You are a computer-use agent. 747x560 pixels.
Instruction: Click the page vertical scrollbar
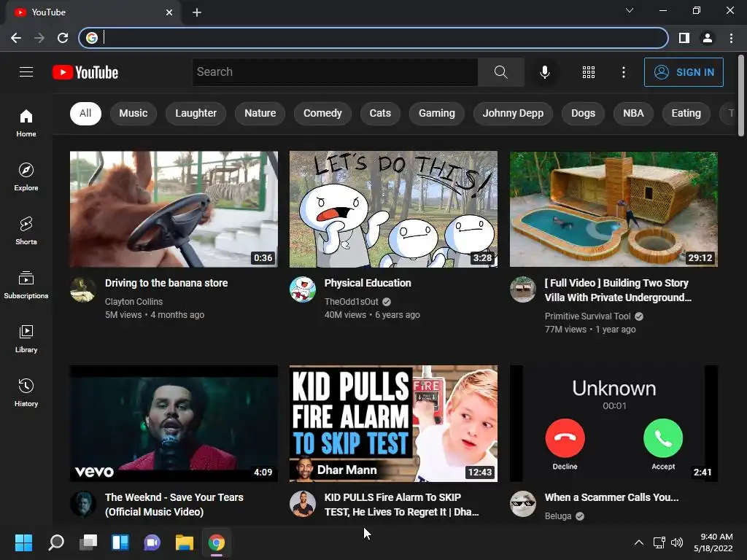(741, 96)
